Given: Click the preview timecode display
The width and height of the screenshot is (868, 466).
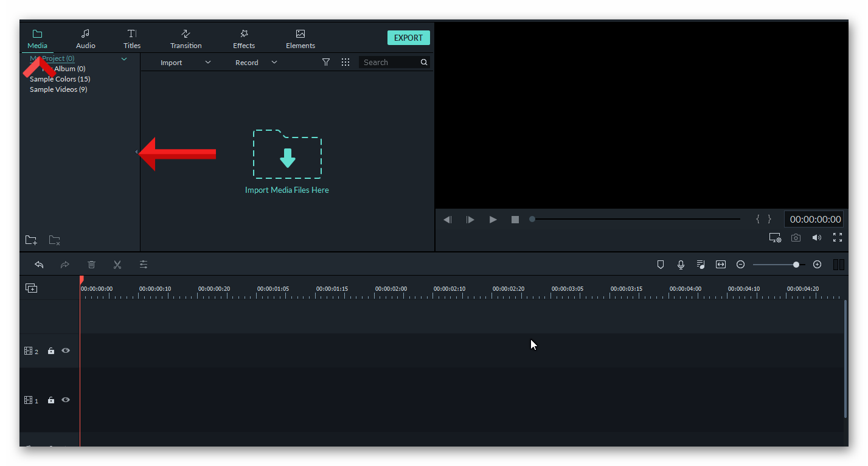Looking at the screenshot, I should click(x=815, y=220).
